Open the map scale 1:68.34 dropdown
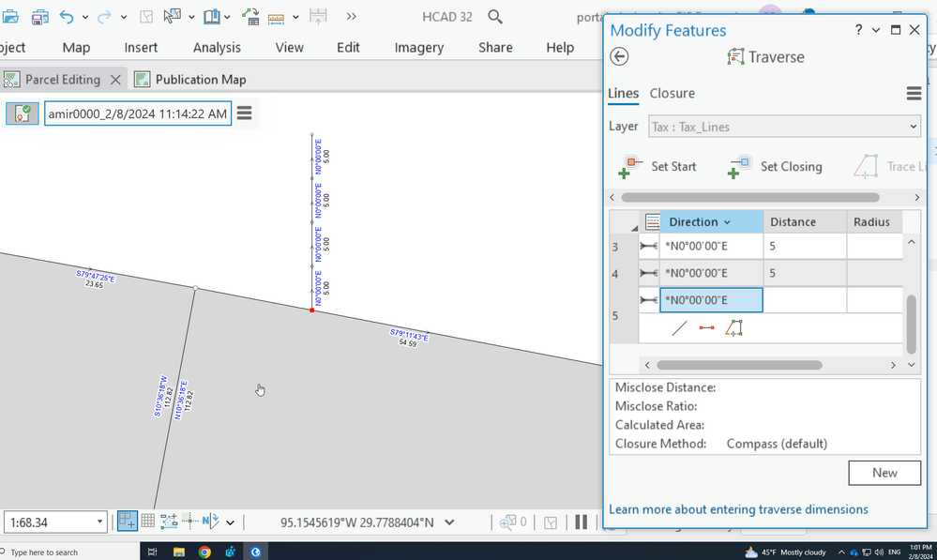The image size is (937, 560). coord(99,522)
